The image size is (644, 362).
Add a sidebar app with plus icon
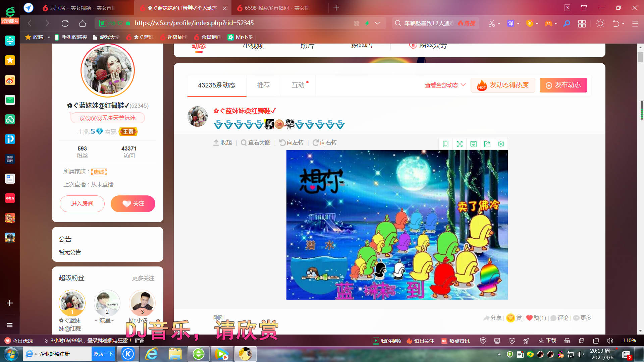(x=10, y=303)
